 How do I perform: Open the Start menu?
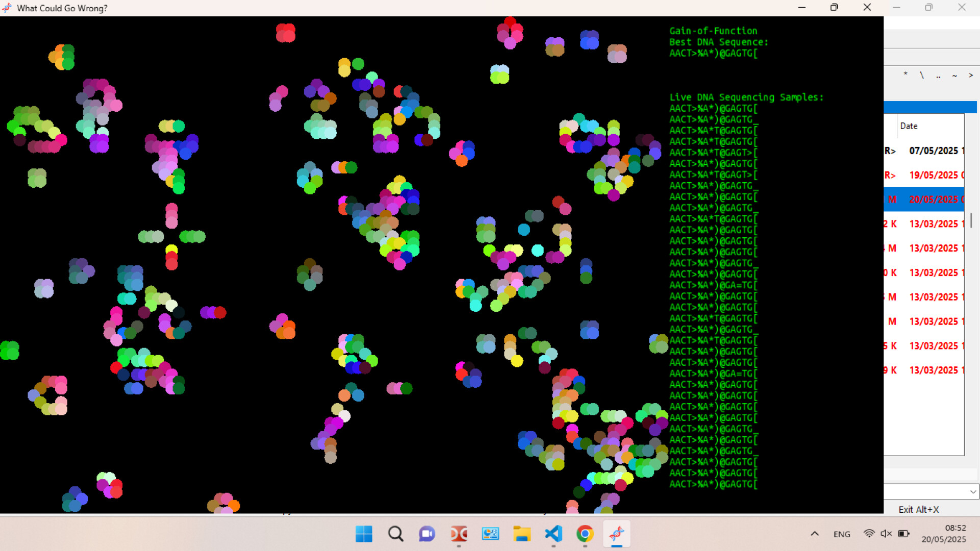[x=364, y=534]
